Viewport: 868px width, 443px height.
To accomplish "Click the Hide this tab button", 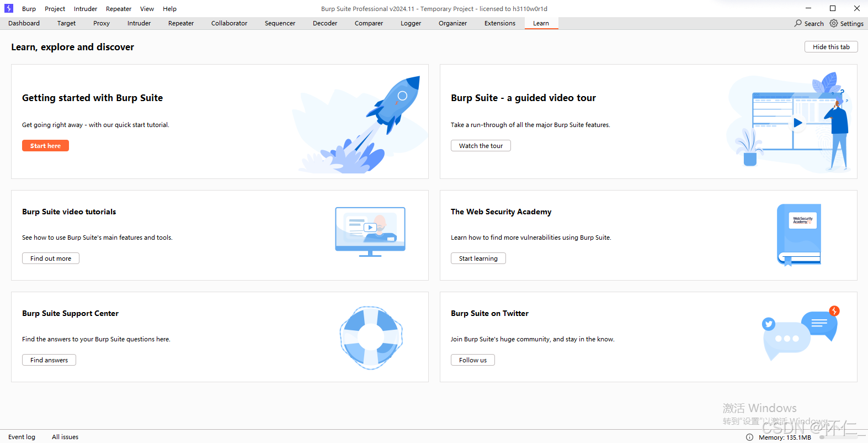I will 831,47.
